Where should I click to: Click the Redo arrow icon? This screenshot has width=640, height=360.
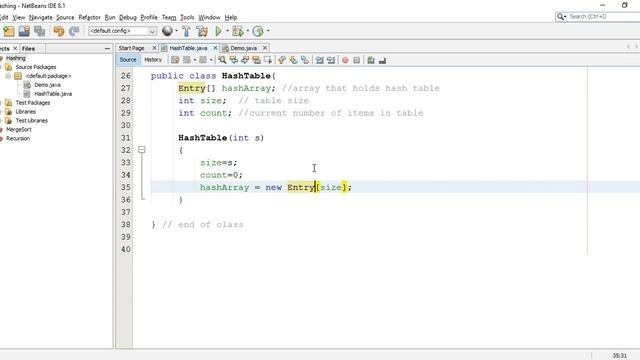pyautogui.click(x=74, y=31)
